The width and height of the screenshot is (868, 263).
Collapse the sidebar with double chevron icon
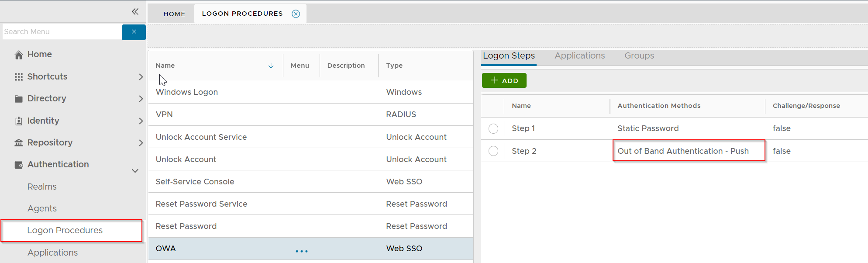[x=135, y=11]
